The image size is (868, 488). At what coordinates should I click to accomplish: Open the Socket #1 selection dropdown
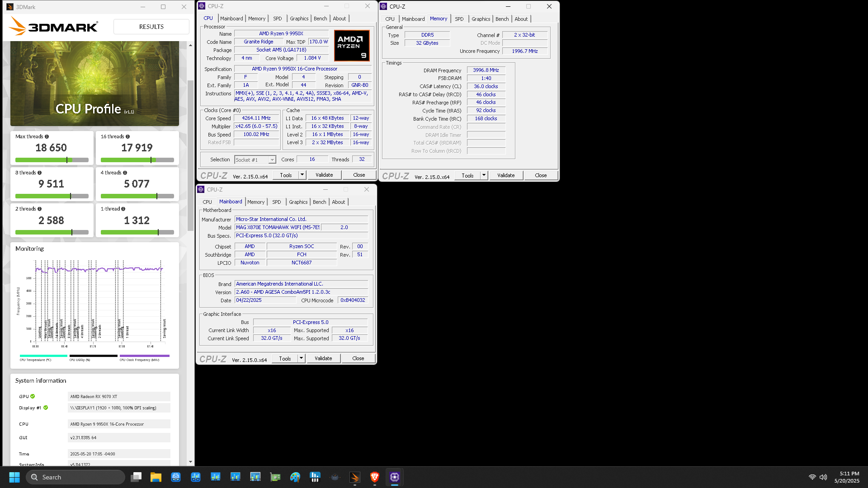pyautogui.click(x=255, y=160)
